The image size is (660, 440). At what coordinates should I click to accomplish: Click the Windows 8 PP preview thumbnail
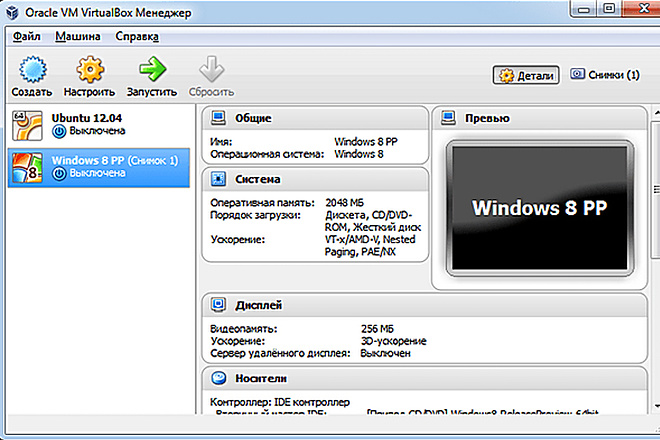coord(541,208)
